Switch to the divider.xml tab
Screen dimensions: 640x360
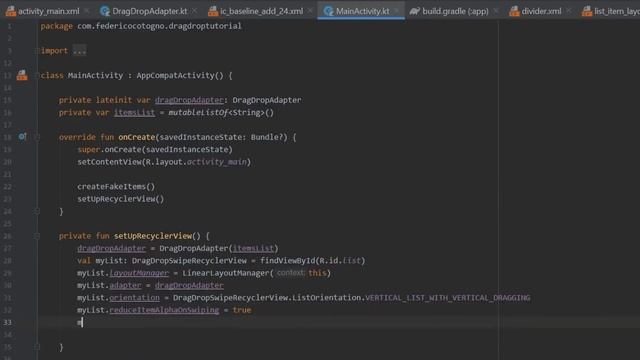coord(541,11)
